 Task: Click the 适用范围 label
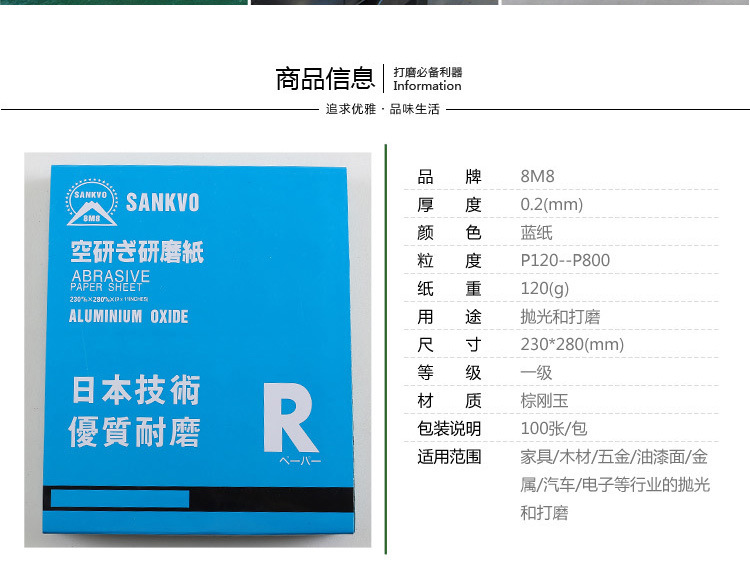point(449,457)
